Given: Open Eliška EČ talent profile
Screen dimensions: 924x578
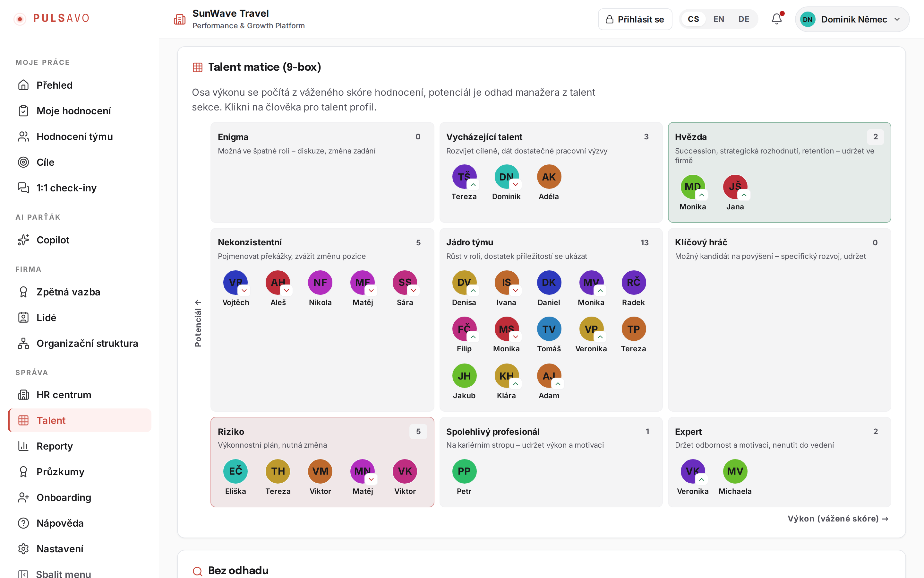Looking at the screenshot, I should pyautogui.click(x=235, y=477).
